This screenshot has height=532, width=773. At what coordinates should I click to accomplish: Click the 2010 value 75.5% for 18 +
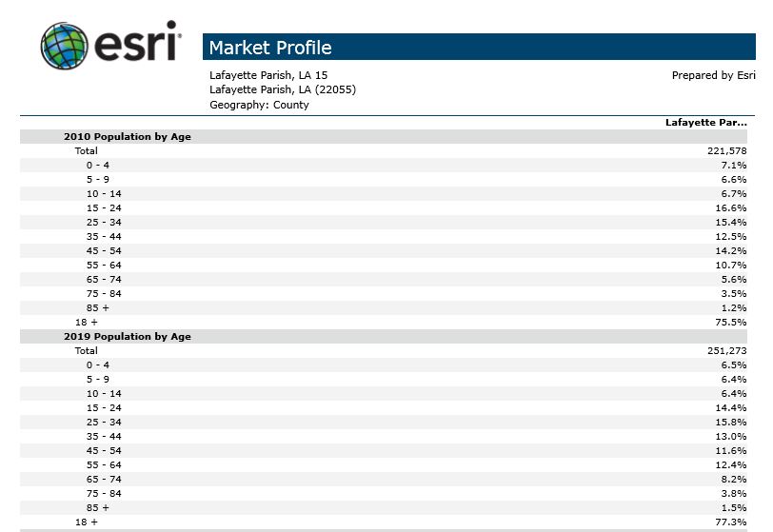731,323
